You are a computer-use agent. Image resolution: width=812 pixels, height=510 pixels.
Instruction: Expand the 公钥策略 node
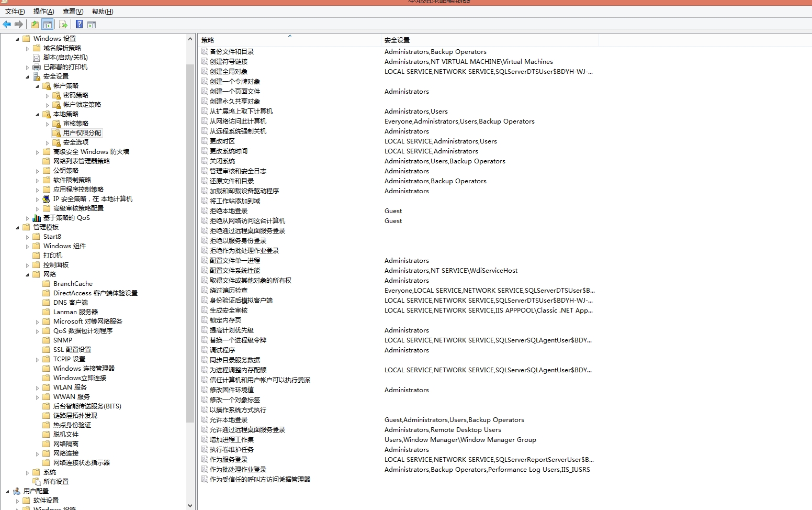click(37, 171)
